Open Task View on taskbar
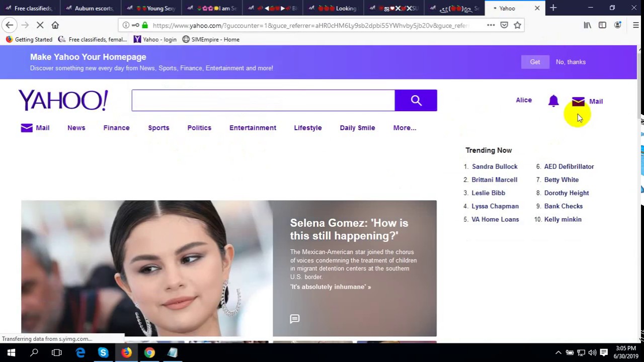The height and width of the screenshot is (362, 644). (57, 352)
